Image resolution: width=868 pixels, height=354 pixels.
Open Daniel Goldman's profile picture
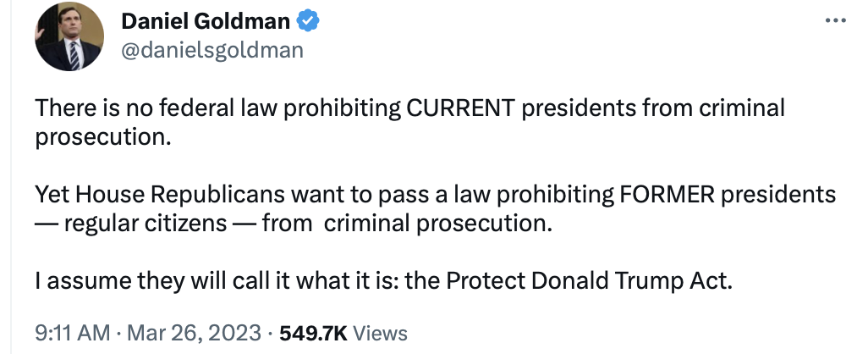pyautogui.click(x=69, y=36)
